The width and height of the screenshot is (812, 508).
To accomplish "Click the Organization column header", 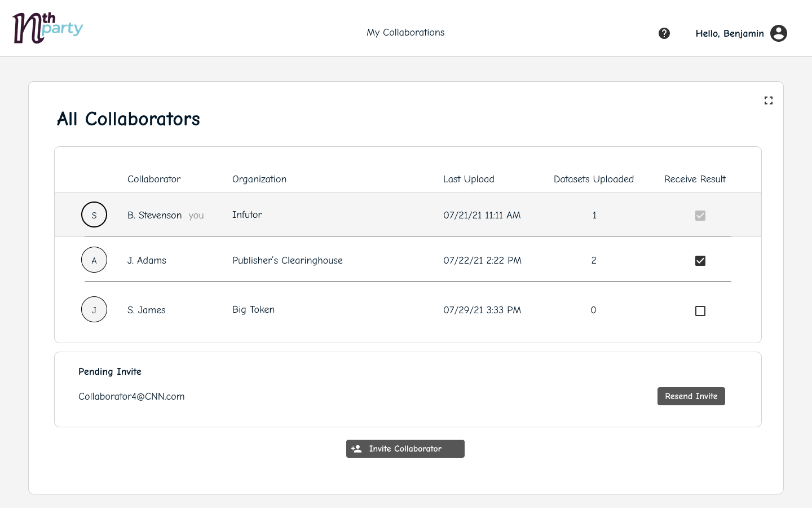I will (x=259, y=179).
